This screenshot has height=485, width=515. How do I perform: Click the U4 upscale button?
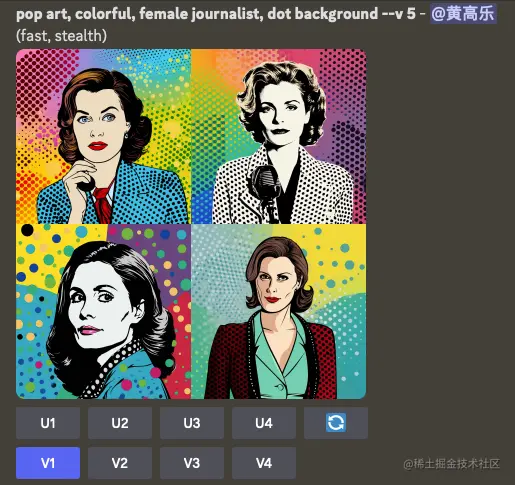pos(264,423)
